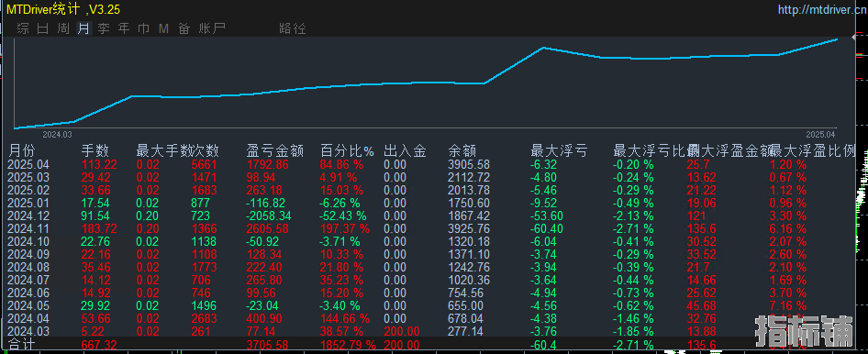Open the 账户 account tab
The height and width of the screenshot is (354, 868).
[x=212, y=28]
